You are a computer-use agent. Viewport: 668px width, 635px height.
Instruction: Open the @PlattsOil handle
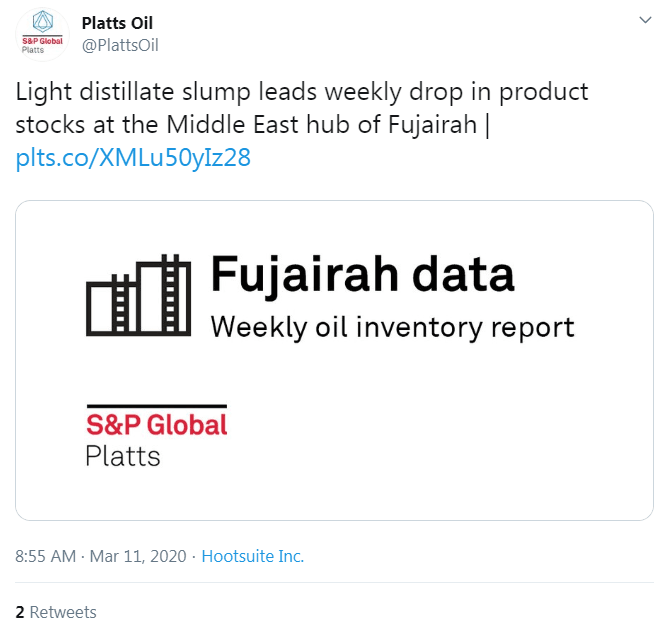coord(120,45)
